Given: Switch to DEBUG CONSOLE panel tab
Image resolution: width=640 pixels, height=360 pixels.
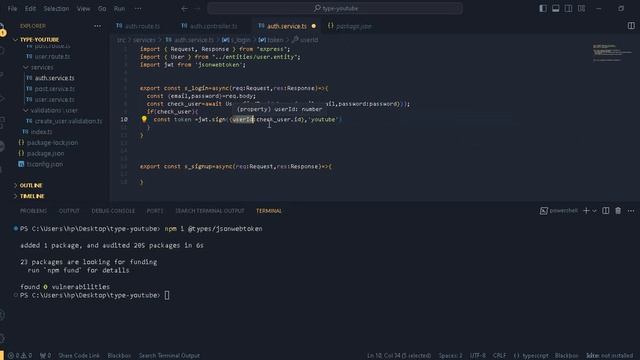Looking at the screenshot, I should coord(113,211).
